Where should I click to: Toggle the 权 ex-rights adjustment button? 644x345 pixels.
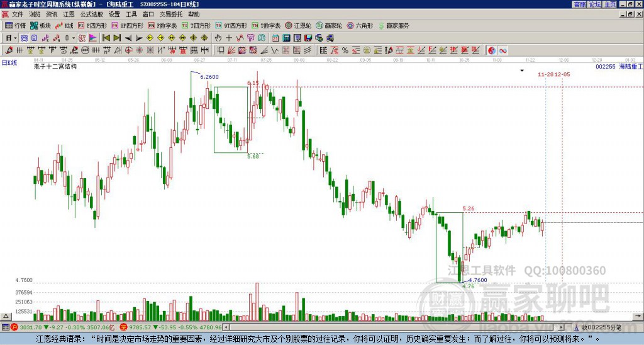tap(82, 38)
